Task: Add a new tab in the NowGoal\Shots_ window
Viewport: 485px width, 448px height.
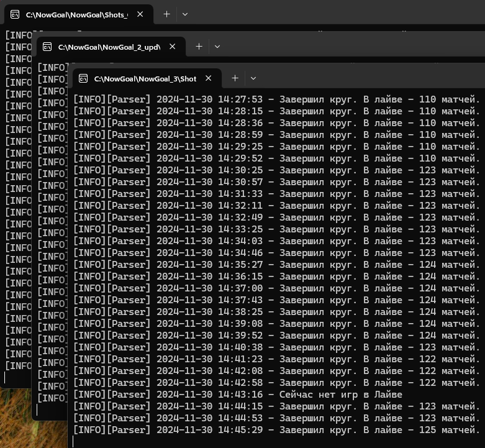Action: click(x=166, y=14)
